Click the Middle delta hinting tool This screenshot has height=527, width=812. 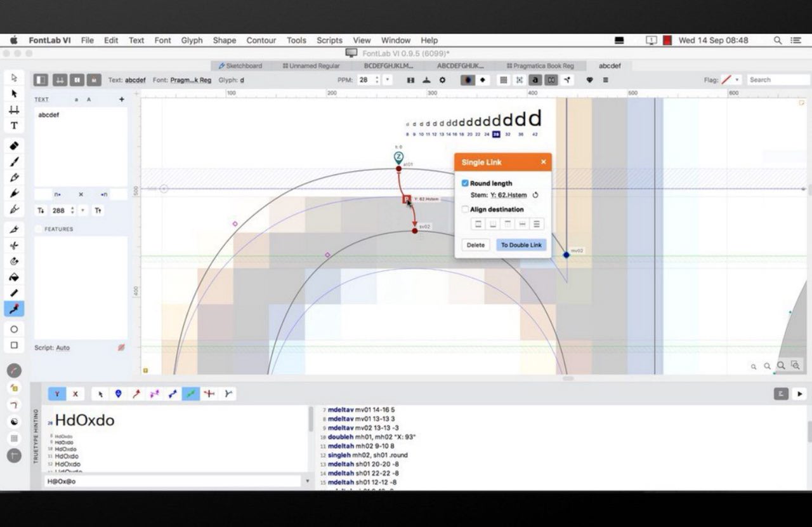pos(209,394)
